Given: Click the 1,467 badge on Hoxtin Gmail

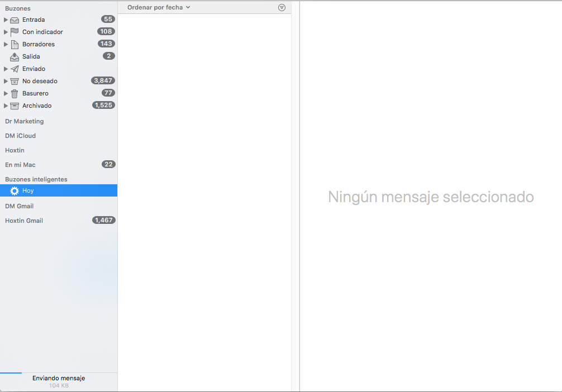Looking at the screenshot, I should 104,221.
